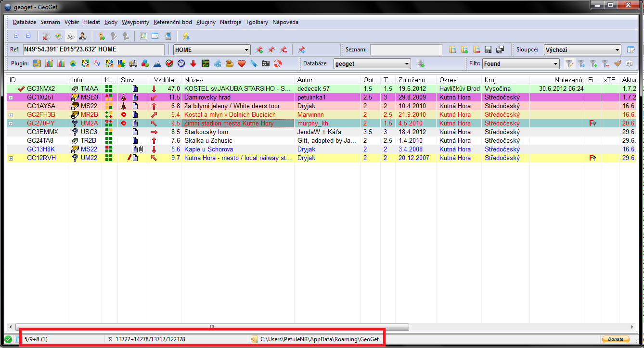Click the funnel with green plus icon
The width and height of the screenshot is (644, 348).
coord(593,63)
